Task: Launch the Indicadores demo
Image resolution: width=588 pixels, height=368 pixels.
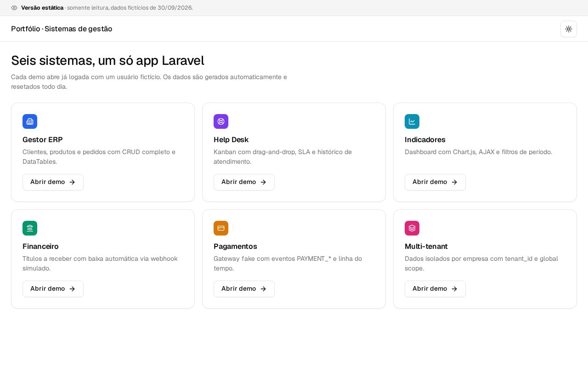Action: [435, 182]
